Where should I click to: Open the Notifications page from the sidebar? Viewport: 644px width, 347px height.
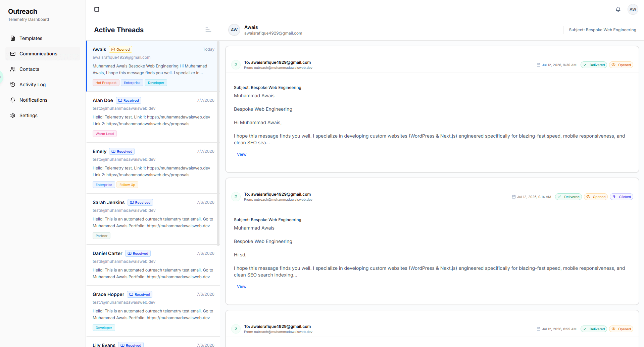(43, 100)
